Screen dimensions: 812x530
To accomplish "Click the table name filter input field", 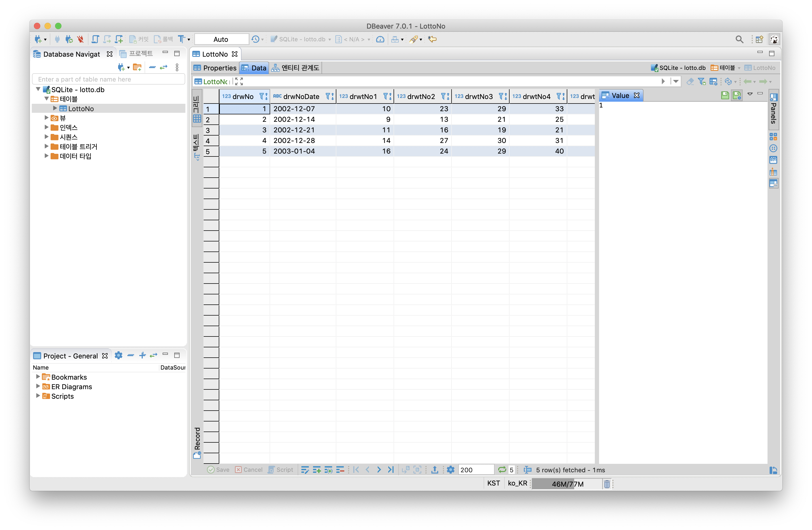I will 109,79.
